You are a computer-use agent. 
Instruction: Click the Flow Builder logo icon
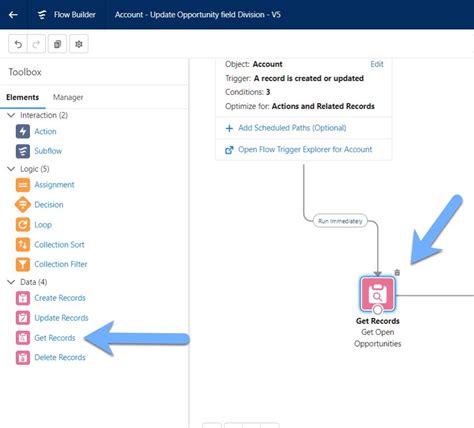click(x=42, y=15)
